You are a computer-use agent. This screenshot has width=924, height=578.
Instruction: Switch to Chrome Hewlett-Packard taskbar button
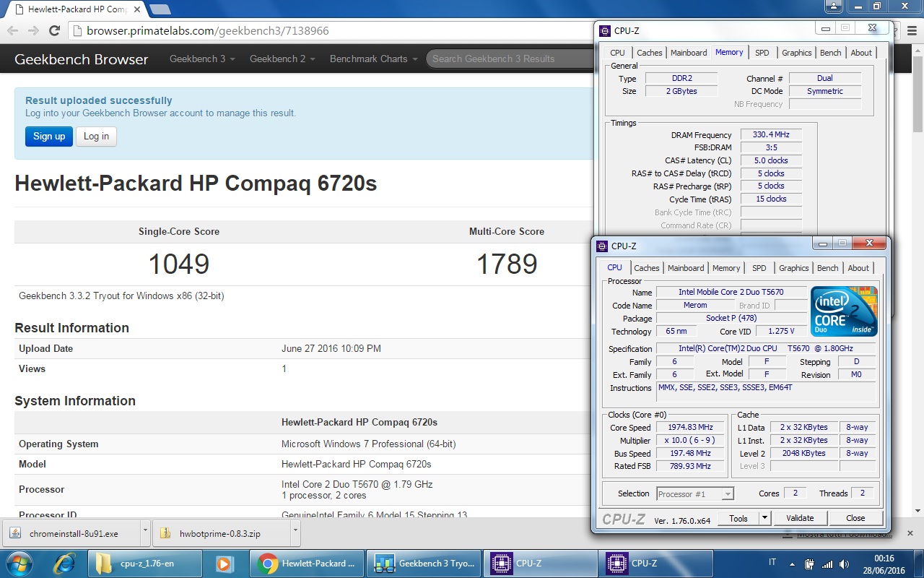308,563
